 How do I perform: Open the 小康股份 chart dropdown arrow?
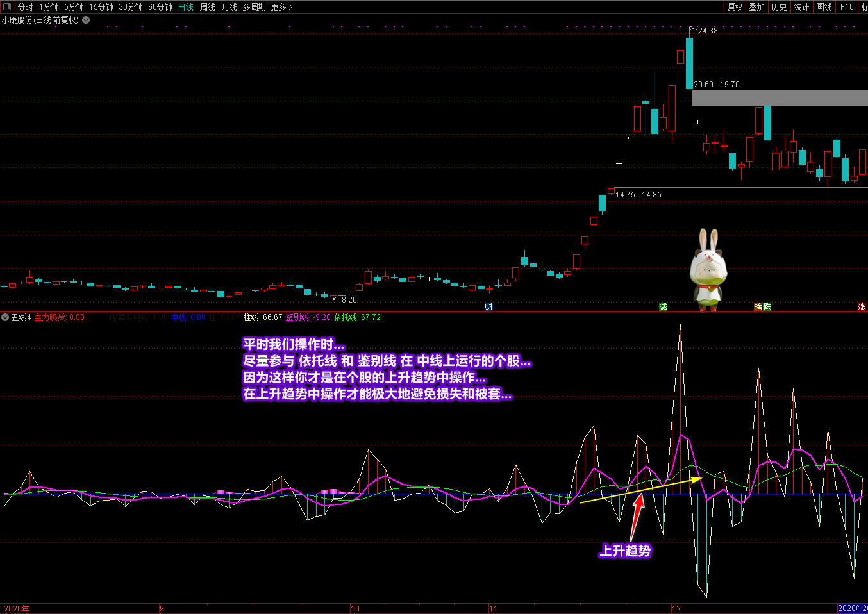click(x=86, y=20)
